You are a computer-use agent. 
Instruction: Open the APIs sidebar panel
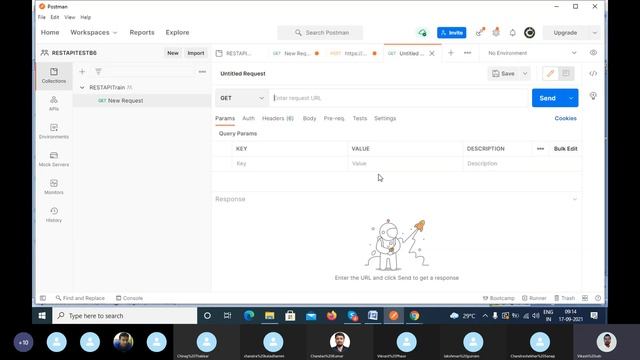click(54, 103)
